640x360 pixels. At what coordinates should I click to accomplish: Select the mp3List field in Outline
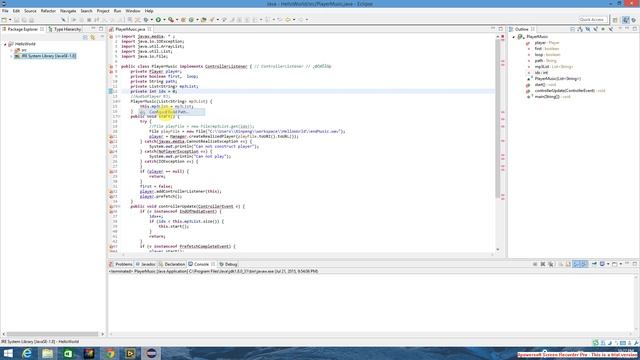(x=554, y=67)
